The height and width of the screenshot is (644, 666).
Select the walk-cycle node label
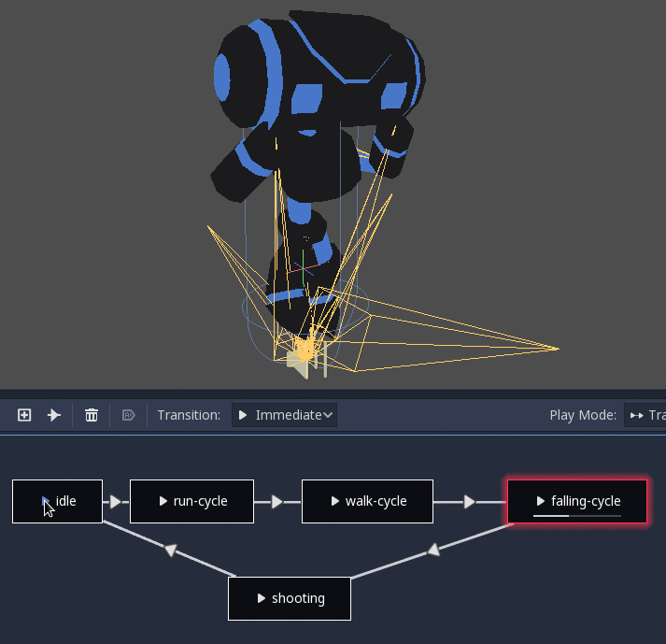coord(376,501)
